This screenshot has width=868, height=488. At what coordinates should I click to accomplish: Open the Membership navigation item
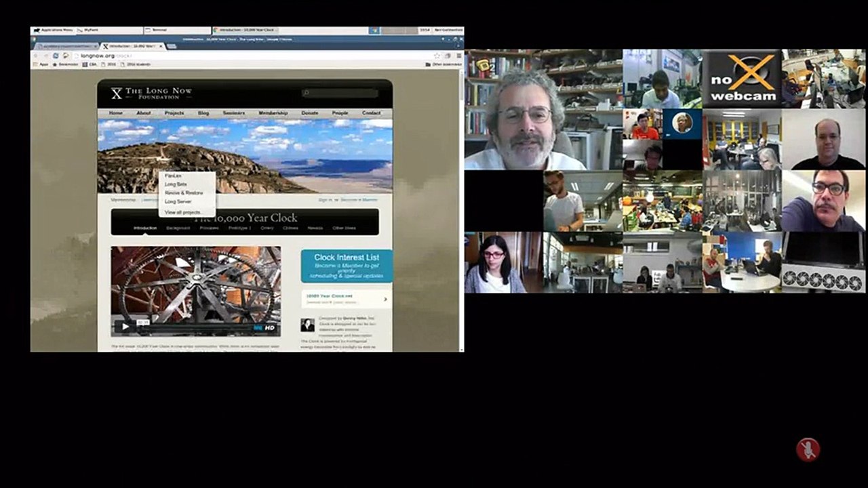273,113
